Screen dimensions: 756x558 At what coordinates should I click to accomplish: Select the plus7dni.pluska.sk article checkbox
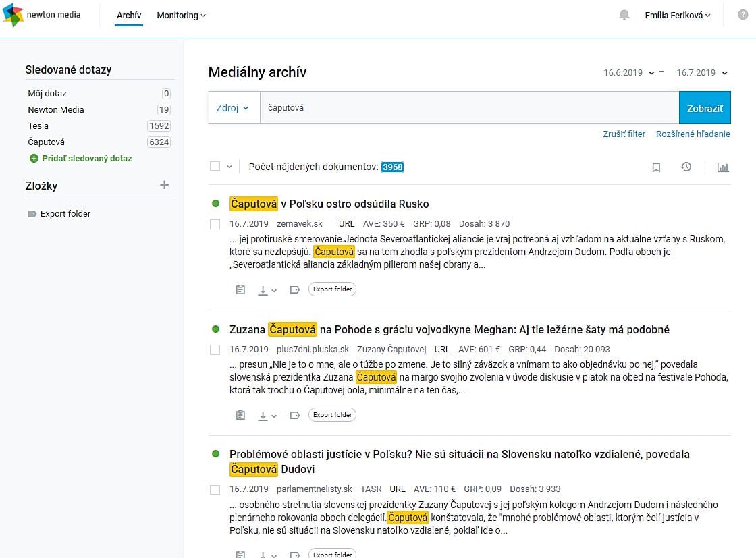pos(215,350)
